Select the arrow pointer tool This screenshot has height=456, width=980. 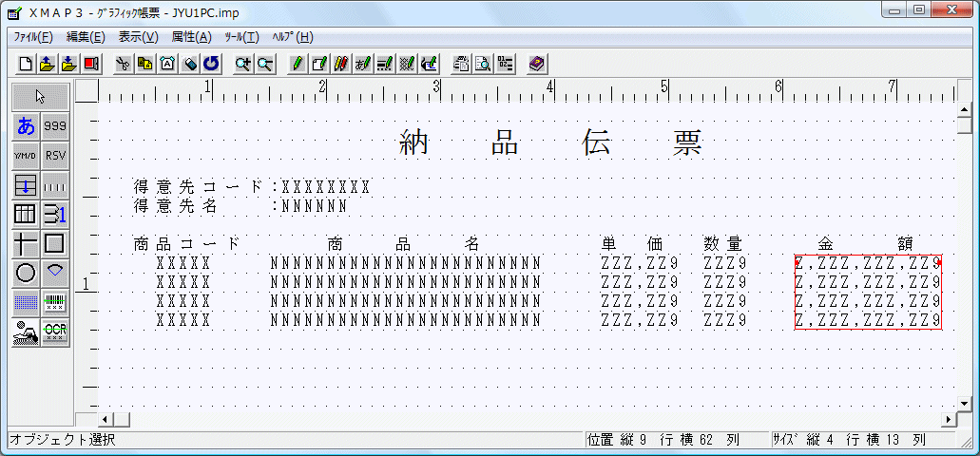(41, 97)
